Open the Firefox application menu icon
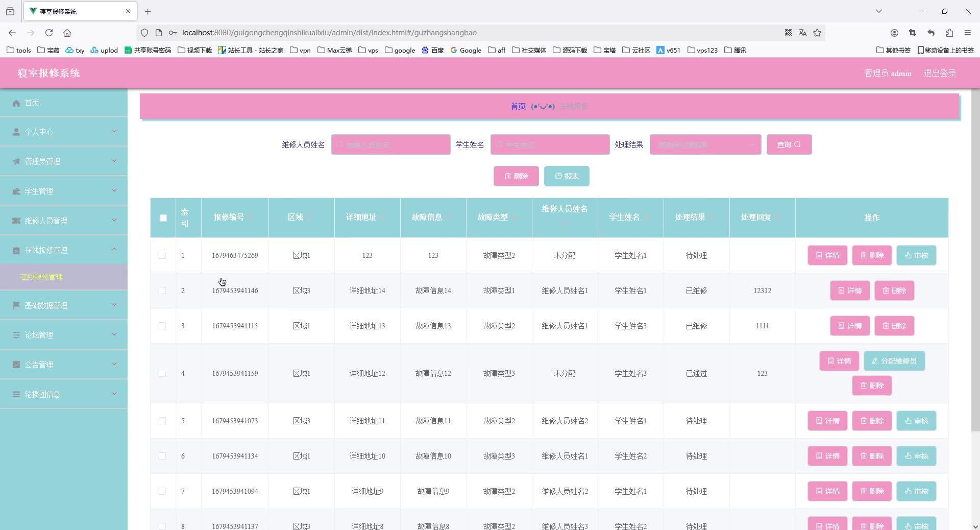 coord(968,33)
